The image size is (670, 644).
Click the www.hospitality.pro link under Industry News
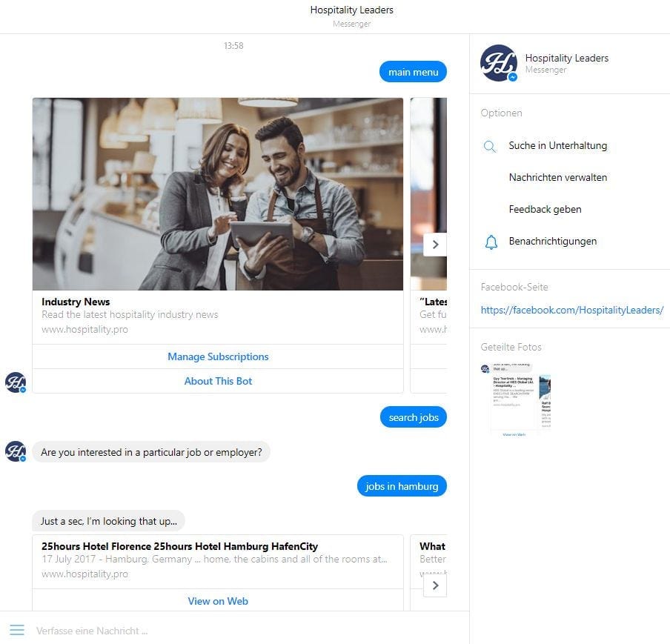click(x=84, y=330)
